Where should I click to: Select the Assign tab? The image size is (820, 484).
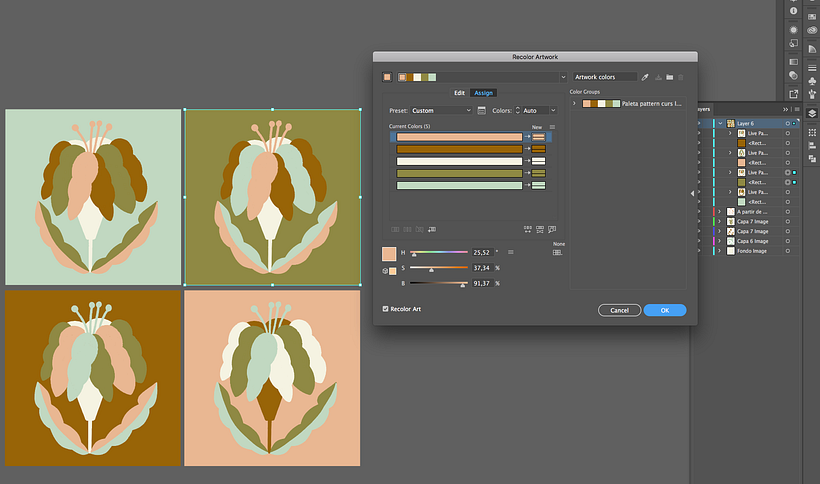point(484,93)
